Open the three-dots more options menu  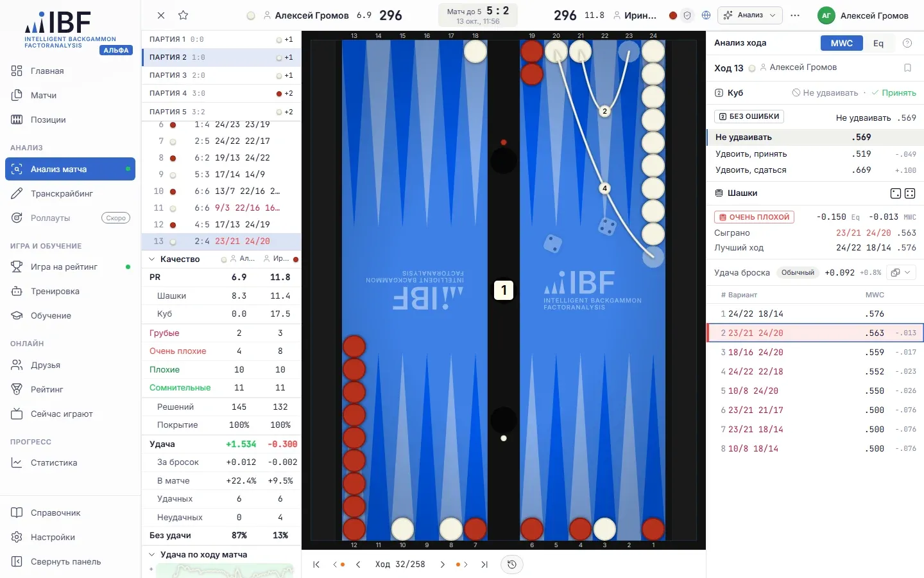(795, 15)
